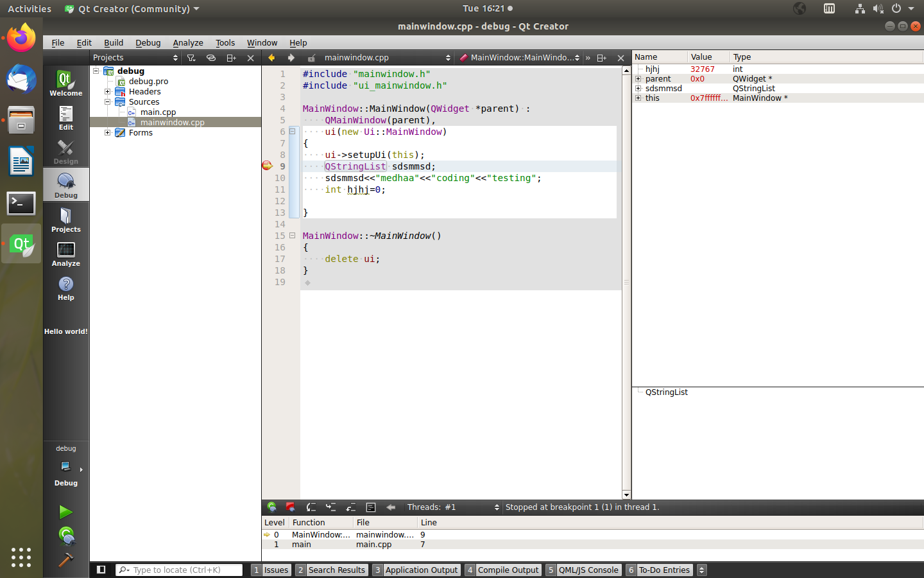
Task: Open the Application Output pane tab
Action: click(x=416, y=570)
